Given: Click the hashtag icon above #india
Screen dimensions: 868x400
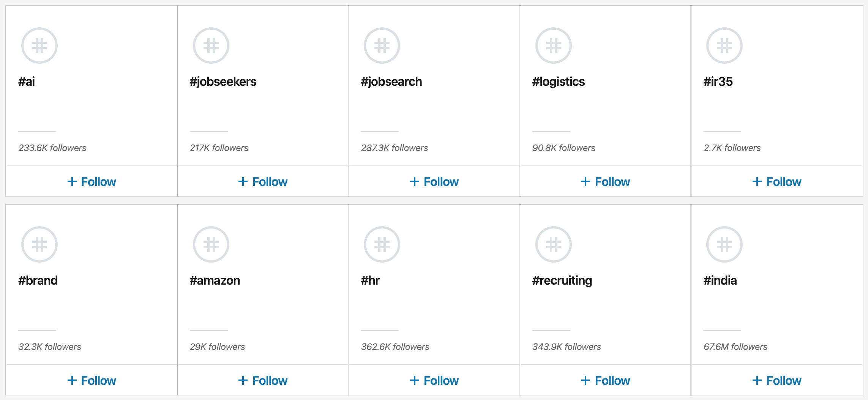Looking at the screenshot, I should tap(724, 244).
